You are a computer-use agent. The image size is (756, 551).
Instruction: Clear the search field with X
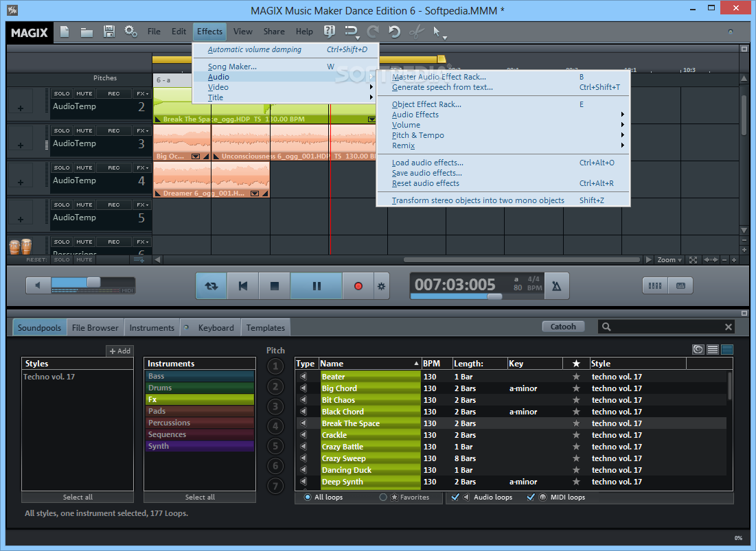point(729,327)
